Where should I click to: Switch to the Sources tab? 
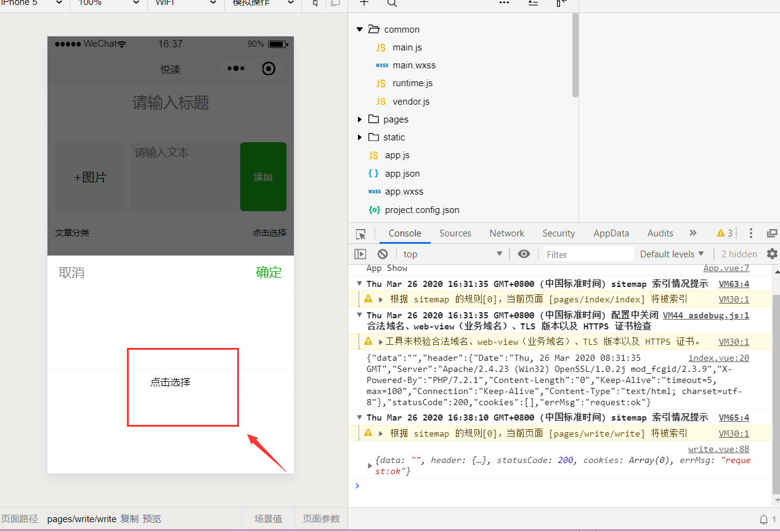(455, 233)
